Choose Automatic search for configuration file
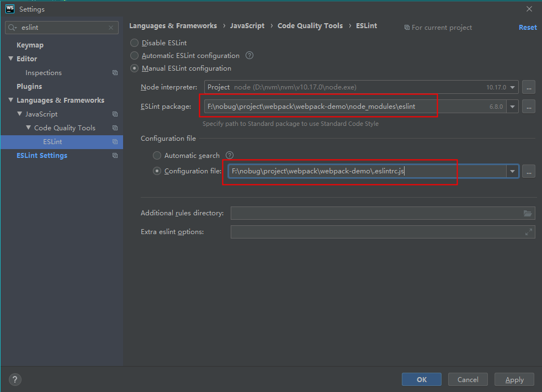542x392 pixels. point(157,156)
